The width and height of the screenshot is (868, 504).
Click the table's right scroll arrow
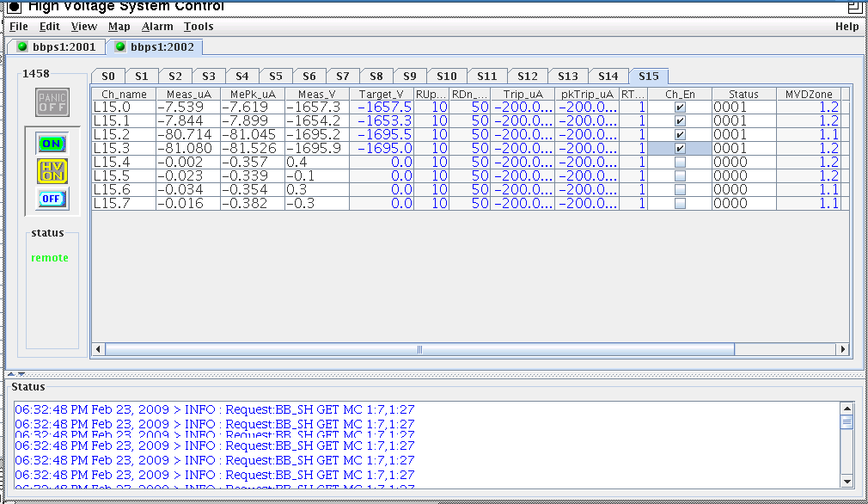(x=842, y=349)
